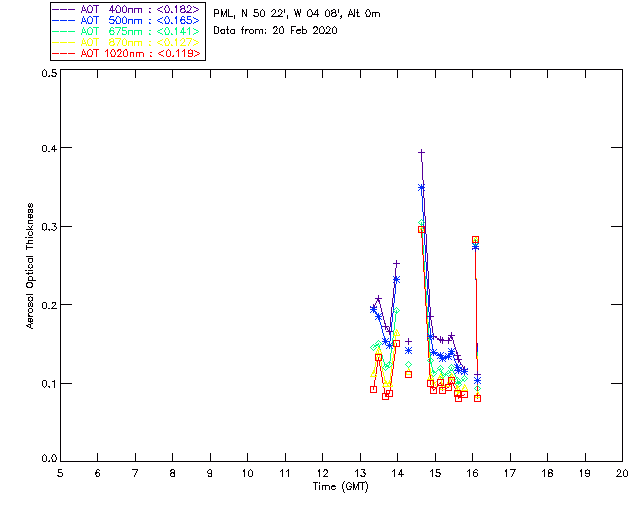The image size is (640, 512).
Task: Click the purple plus marker near 0.25 at hour 14
Action: [396, 264]
